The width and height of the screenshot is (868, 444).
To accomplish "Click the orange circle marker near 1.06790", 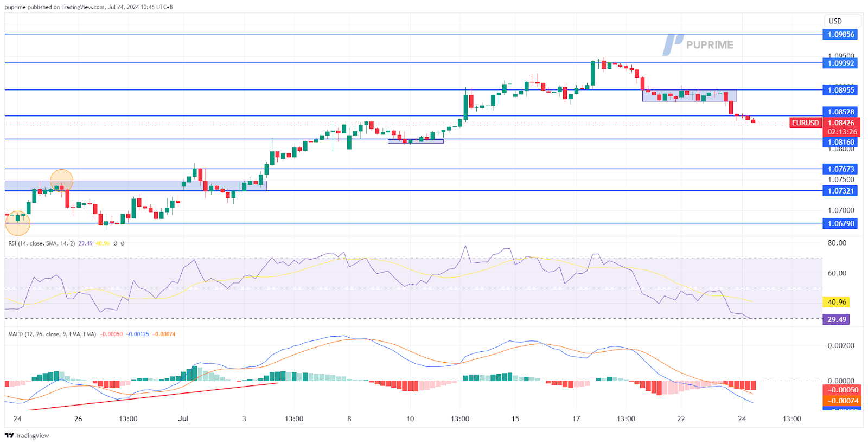I will [17, 223].
